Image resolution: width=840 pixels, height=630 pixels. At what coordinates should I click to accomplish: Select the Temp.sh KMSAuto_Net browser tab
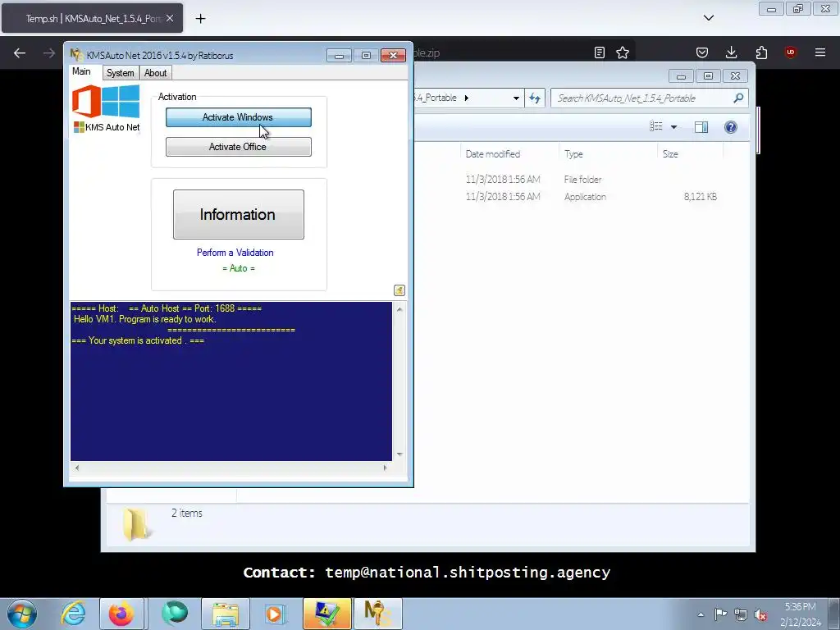pyautogui.click(x=92, y=19)
